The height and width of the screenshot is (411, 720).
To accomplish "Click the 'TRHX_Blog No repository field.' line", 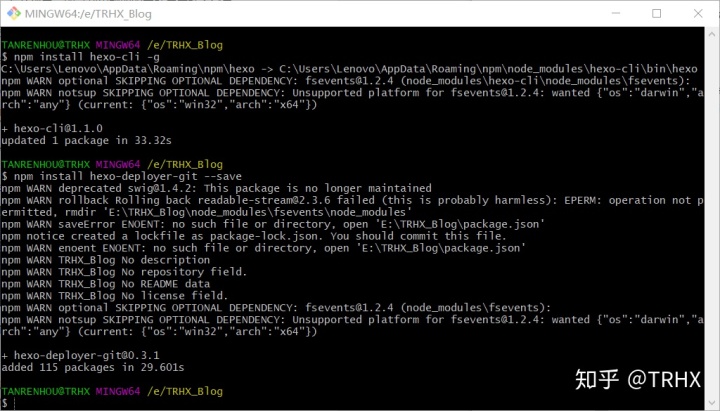I will point(124,272).
